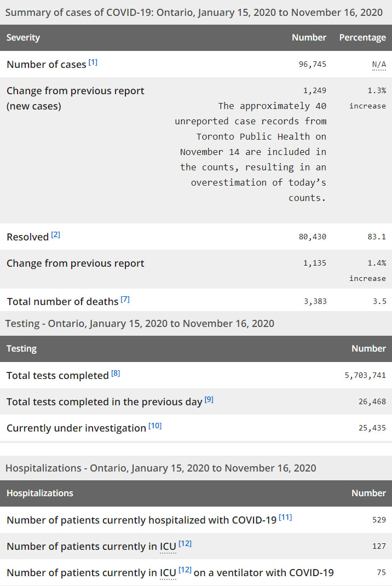Open footnote 12 in the ventilator row
392x586 pixels.
[x=185, y=571]
